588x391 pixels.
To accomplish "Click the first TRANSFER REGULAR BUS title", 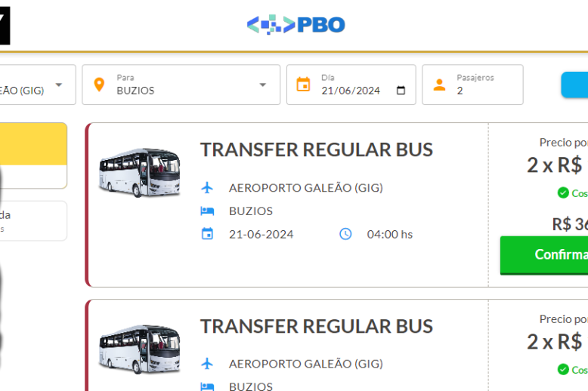I will (x=316, y=149).
